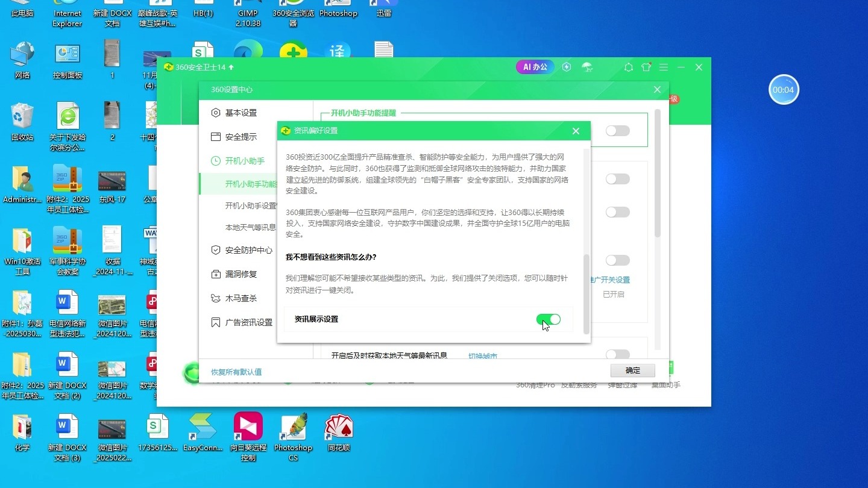Toggle the switch above the 推广开关设置 link
The width and height of the screenshot is (868, 488).
[x=618, y=260]
